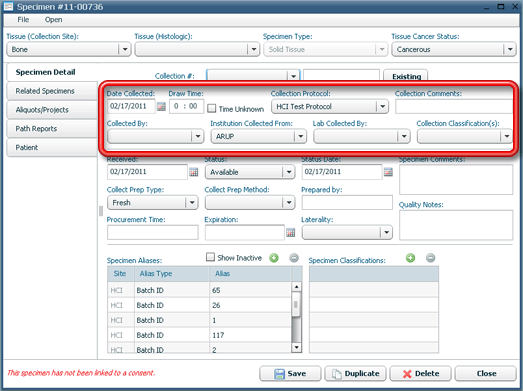Click the Existing button
This screenshot has width=523, height=391.
(x=406, y=76)
